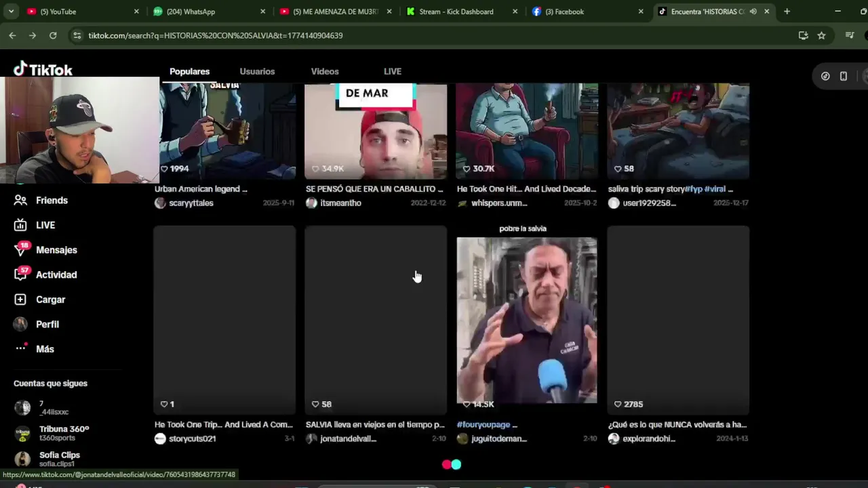The image size is (868, 488).
Task: Select the Populares tab
Action: (x=189, y=71)
